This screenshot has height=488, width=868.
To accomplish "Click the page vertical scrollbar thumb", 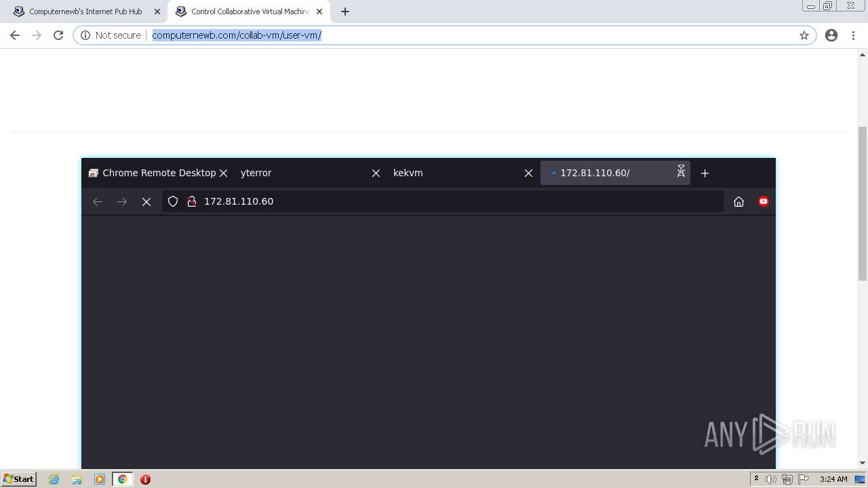I will [863, 203].
